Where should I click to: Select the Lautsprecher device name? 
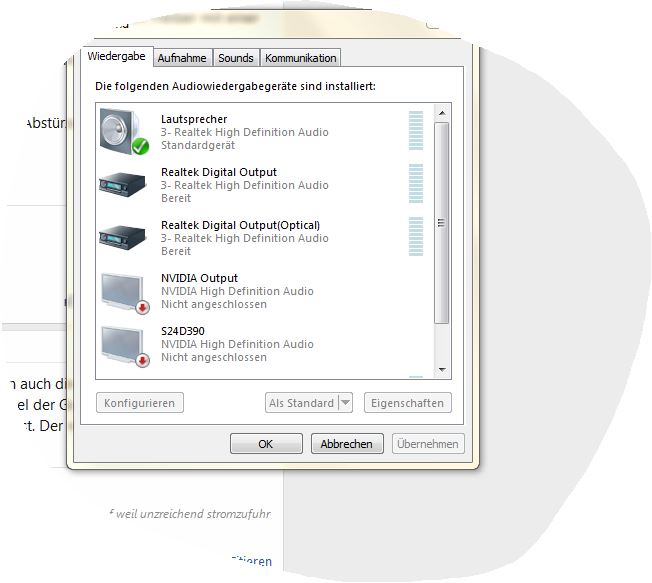(194, 119)
